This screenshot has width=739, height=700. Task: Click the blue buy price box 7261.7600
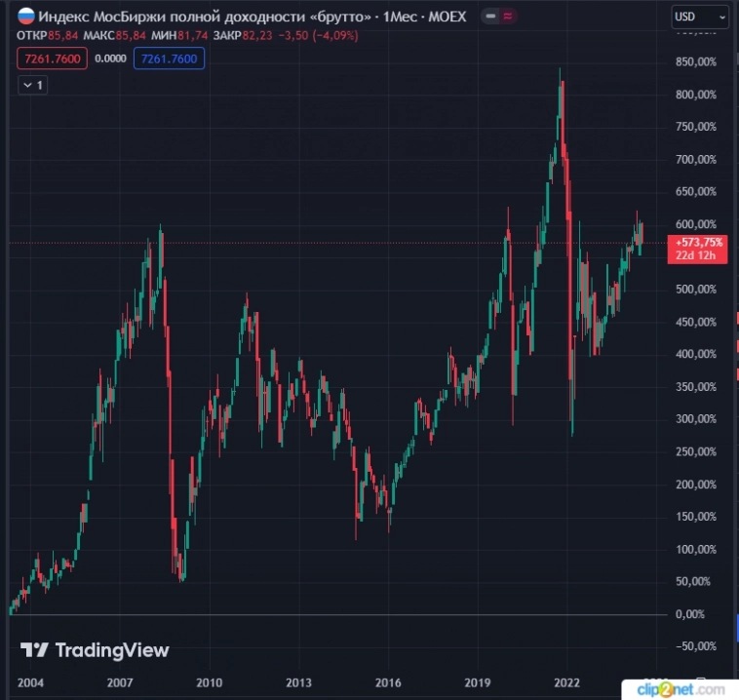[x=170, y=58]
